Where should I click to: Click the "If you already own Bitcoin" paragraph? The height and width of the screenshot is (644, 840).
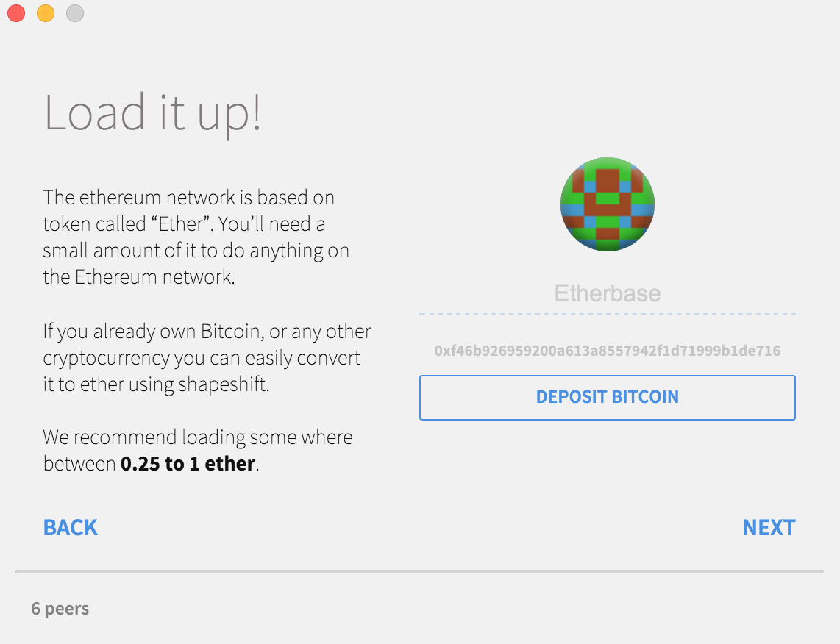point(207,357)
